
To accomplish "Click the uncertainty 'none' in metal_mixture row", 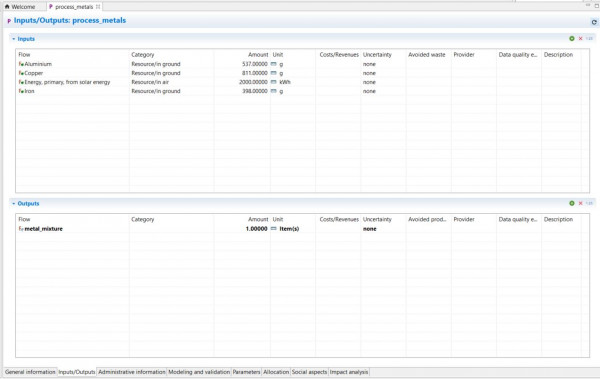I will click(369, 229).
